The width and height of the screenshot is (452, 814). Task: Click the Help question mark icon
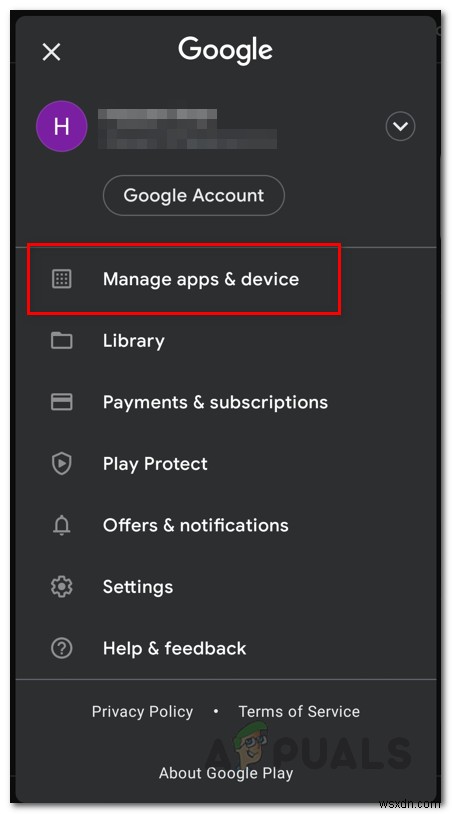(62, 648)
